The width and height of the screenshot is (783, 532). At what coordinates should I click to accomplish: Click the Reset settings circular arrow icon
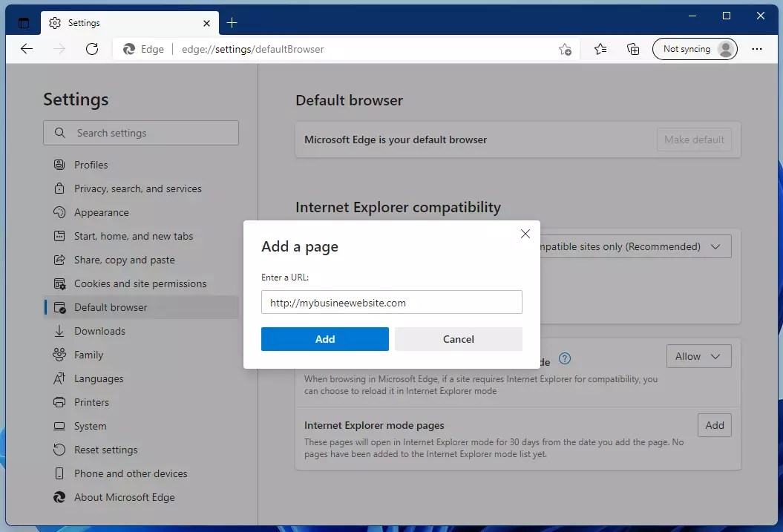coord(59,450)
